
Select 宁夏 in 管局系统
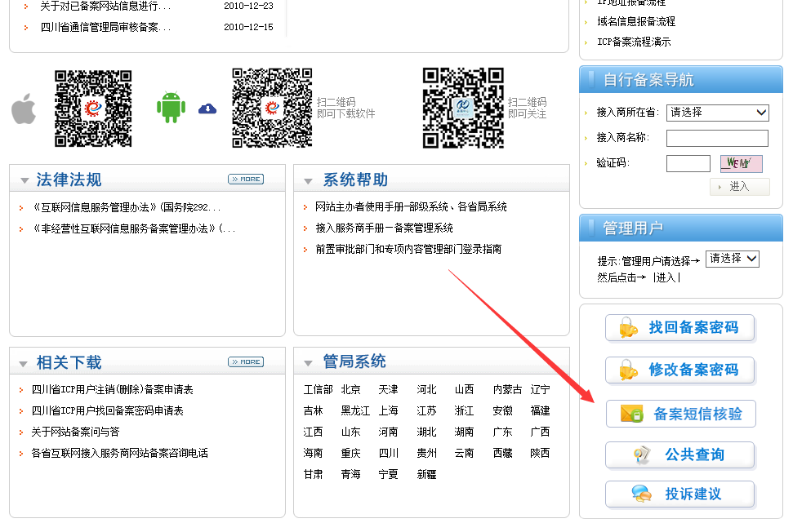point(389,474)
